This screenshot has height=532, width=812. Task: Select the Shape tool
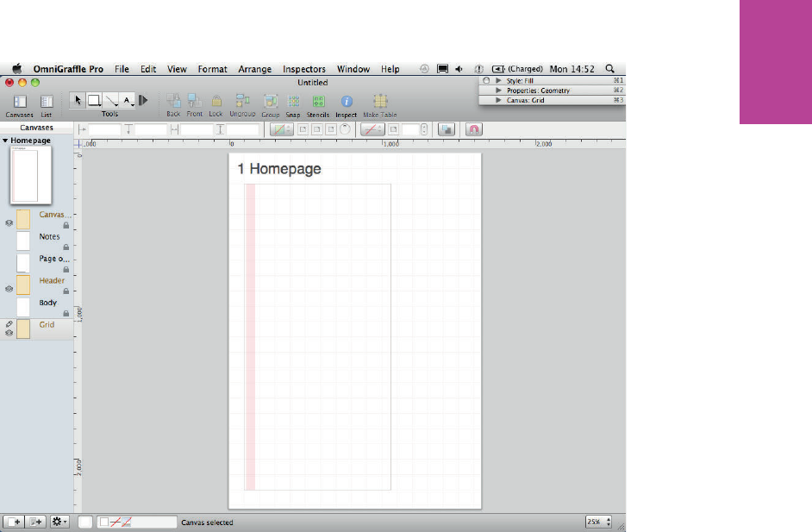click(x=94, y=100)
